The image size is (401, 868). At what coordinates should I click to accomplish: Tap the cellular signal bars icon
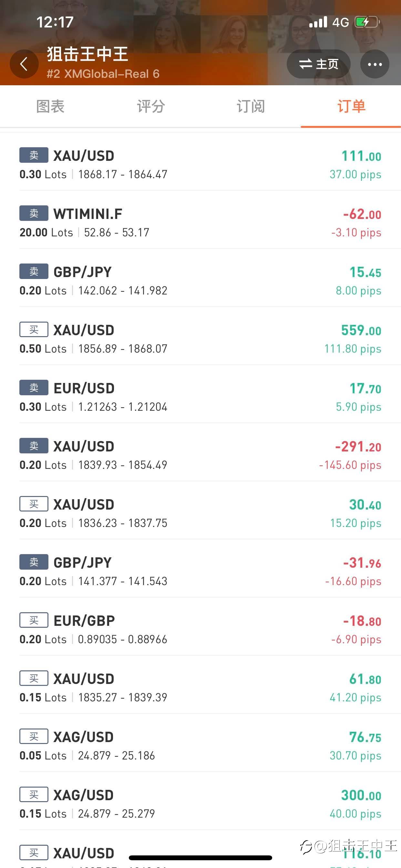click(x=318, y=22)
